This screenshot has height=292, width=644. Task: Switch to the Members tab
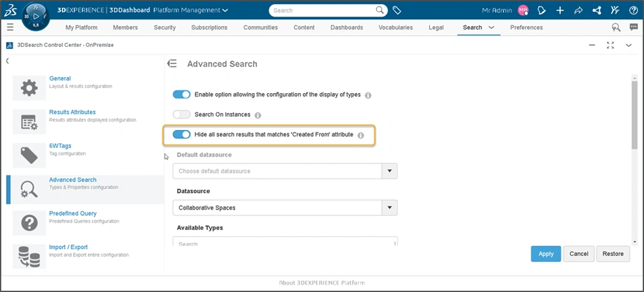125,27
